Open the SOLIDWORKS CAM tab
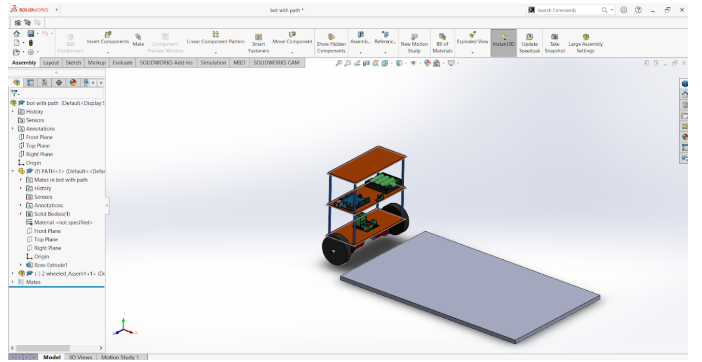The height and width of the screenshot is (362, 702). tap(276, 63)
